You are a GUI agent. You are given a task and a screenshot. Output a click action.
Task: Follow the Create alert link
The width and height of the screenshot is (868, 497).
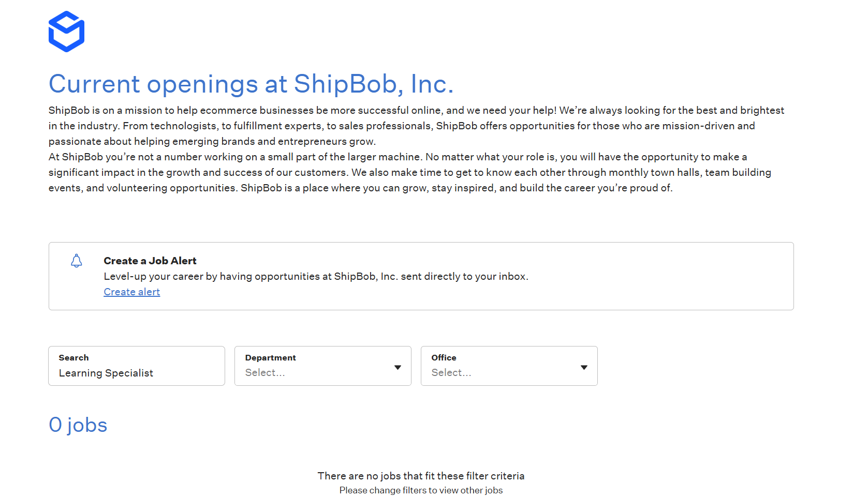point(132,292)
